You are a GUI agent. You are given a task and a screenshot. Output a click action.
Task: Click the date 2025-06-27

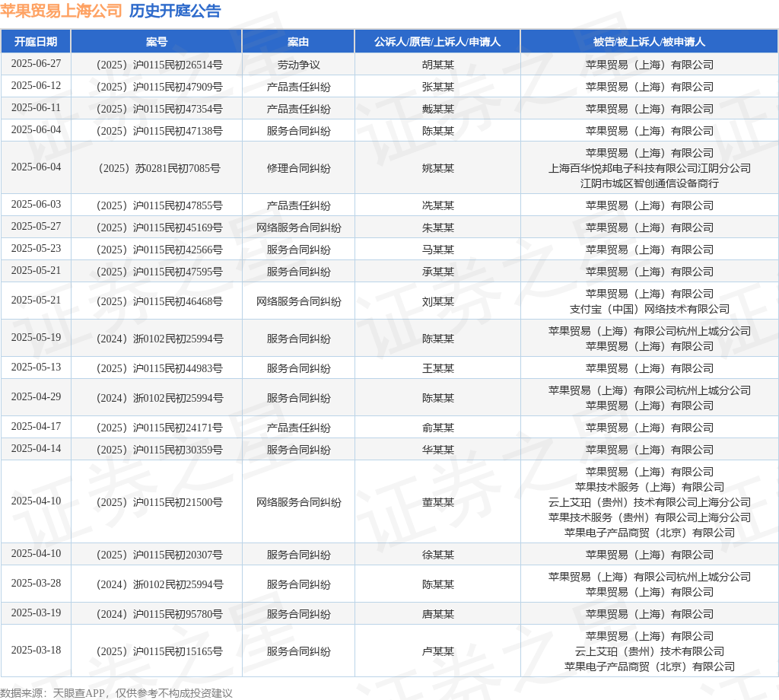(x=36, y=64)
